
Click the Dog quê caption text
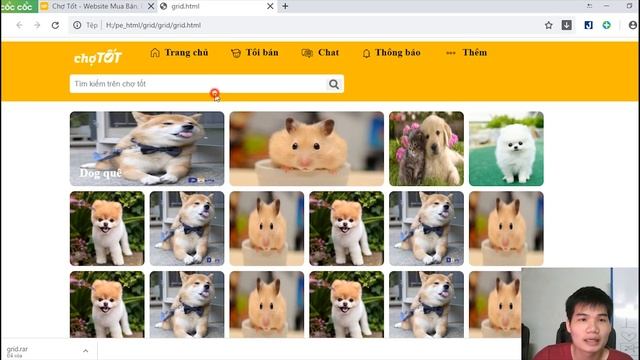pyautogui.click(x=100, y=173)
